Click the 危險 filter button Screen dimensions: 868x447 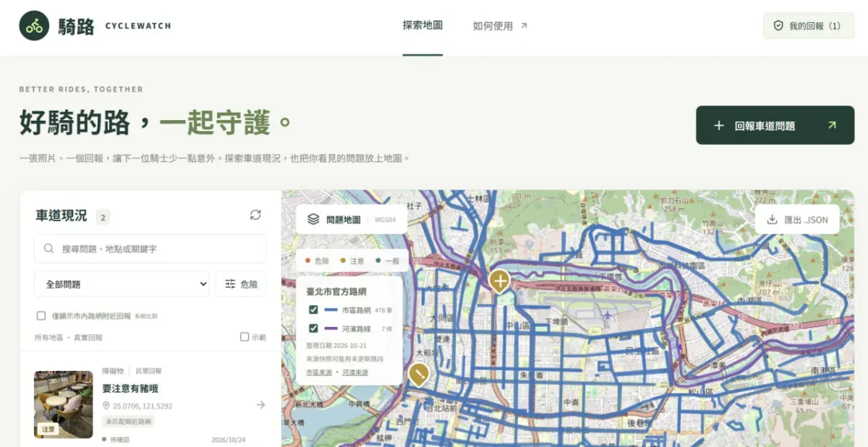[241, 284]
